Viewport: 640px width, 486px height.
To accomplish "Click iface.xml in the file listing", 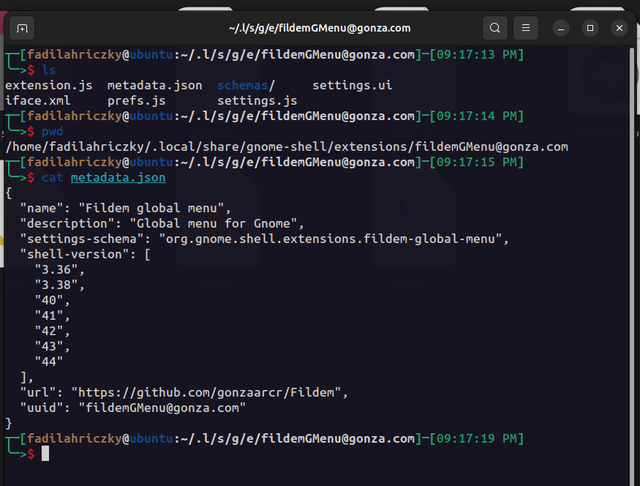I will coord(40,101).
